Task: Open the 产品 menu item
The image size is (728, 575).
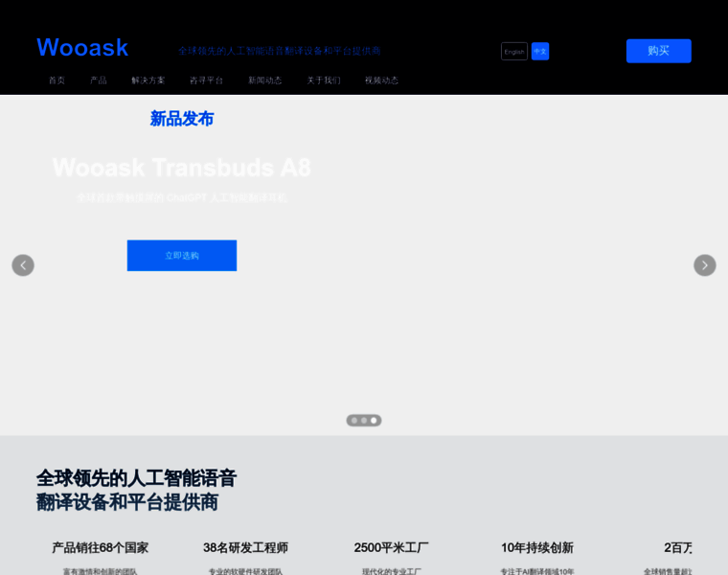Action: [99, 80]
